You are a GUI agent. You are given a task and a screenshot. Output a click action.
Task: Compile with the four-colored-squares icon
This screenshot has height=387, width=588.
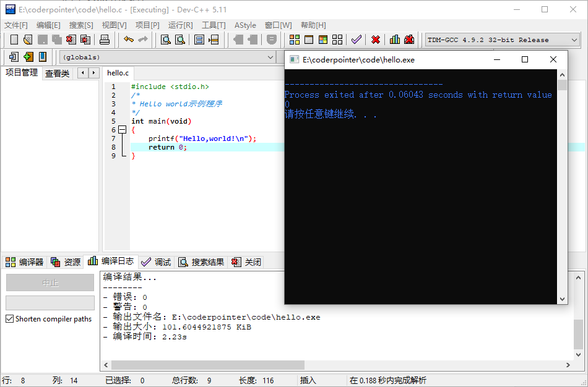tap(295, 40)
